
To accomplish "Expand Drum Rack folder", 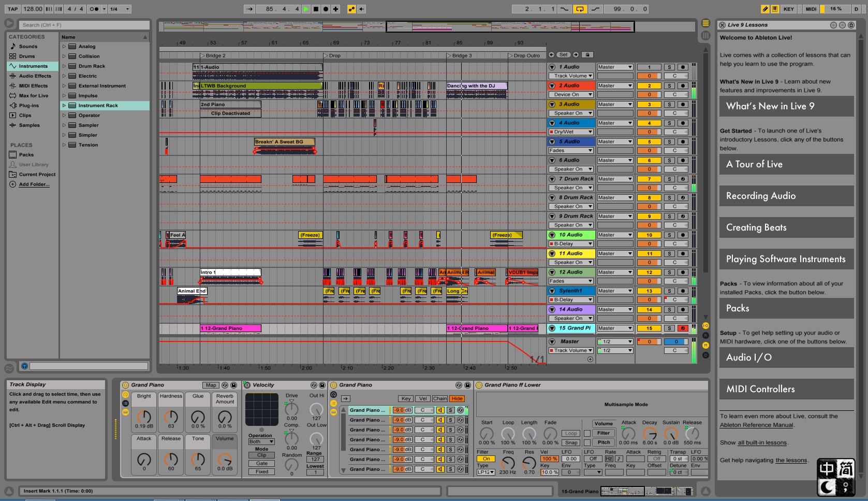I will [64, 66].
